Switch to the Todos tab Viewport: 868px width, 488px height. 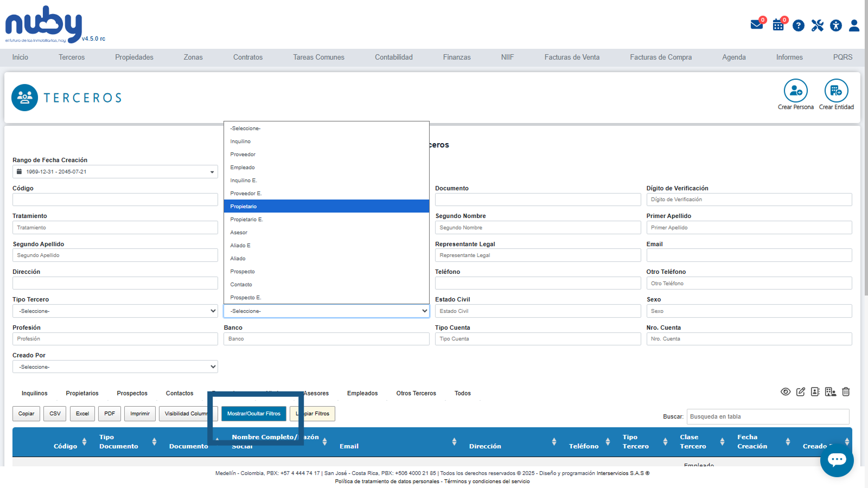coord(463,394)
